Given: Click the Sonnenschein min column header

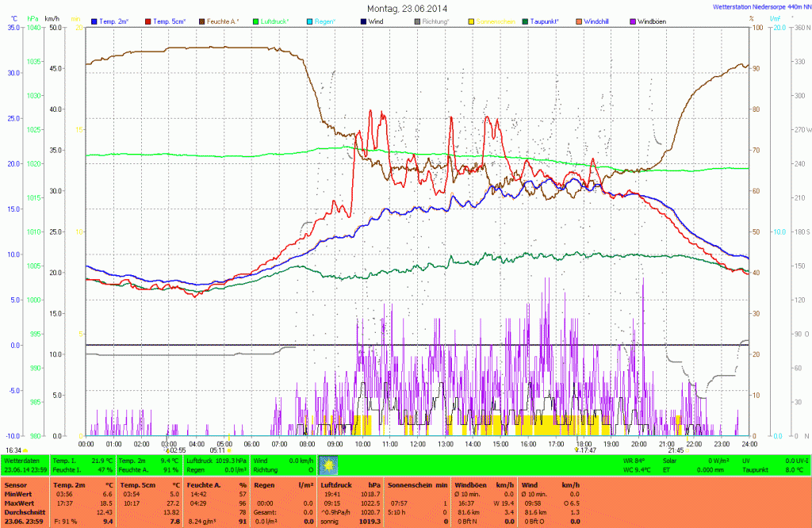Looking at the screenshot, I should click(418, 484).
